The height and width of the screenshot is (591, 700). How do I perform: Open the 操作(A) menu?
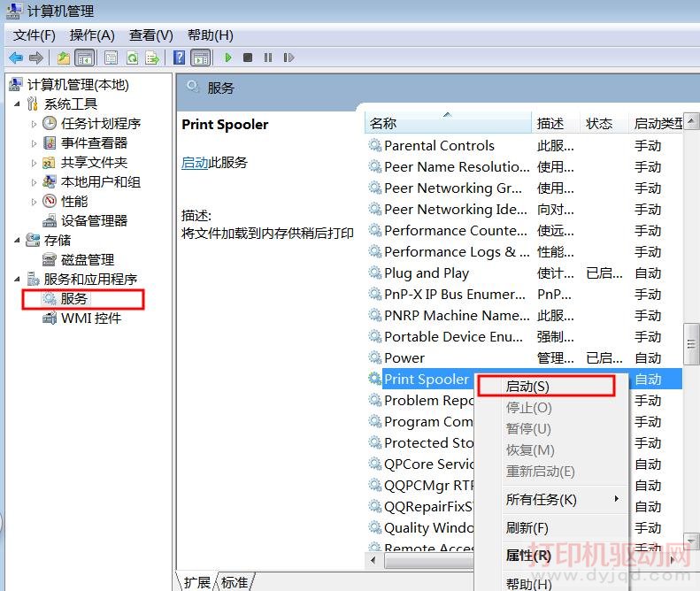[92, 35]
